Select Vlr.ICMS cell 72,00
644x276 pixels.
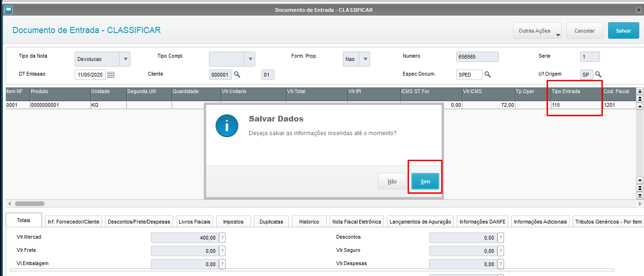pos(488,105)
